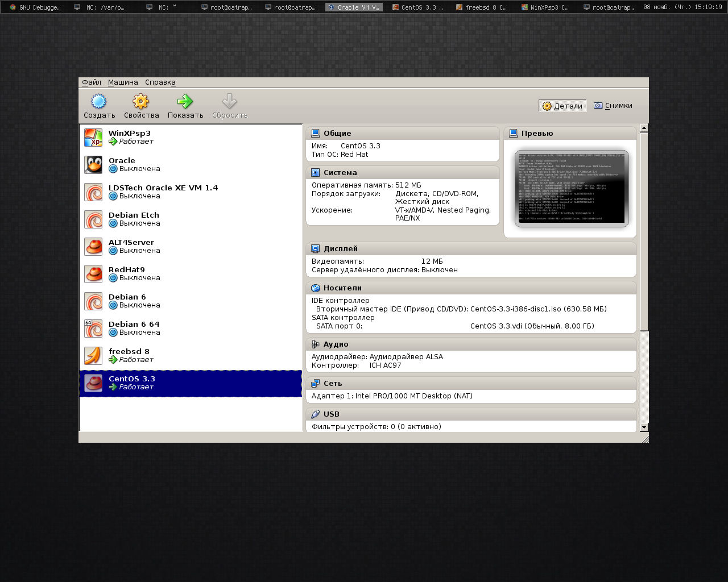Toggle the Детали view button
Screen dimensions: 728x582
[562, 106]
